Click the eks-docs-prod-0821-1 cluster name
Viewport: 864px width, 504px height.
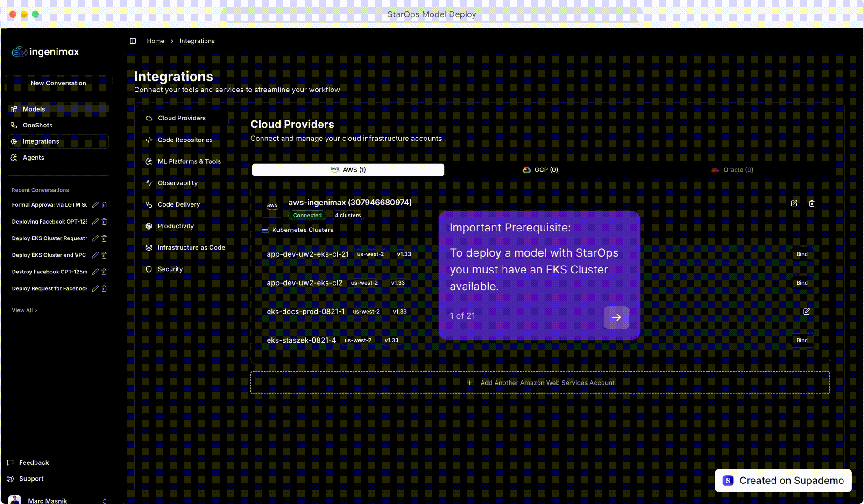click(x=305, y=312)
